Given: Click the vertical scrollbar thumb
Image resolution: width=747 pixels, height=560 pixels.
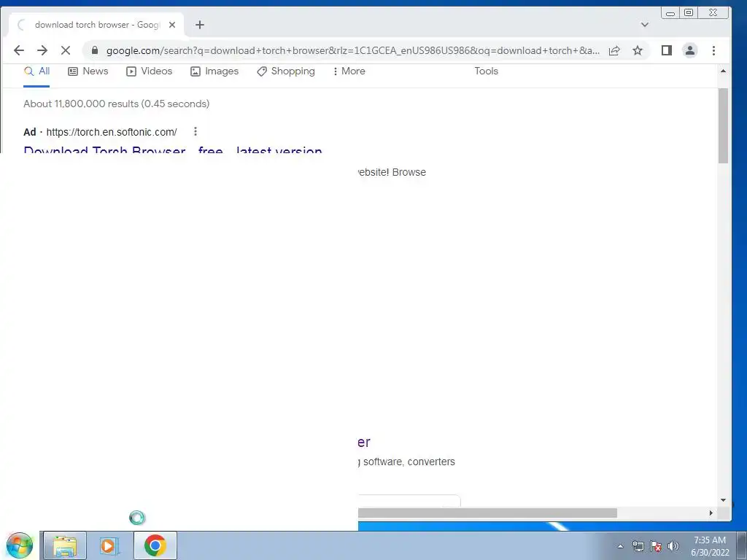Looking at the screenshot, I should pos(723,125).
